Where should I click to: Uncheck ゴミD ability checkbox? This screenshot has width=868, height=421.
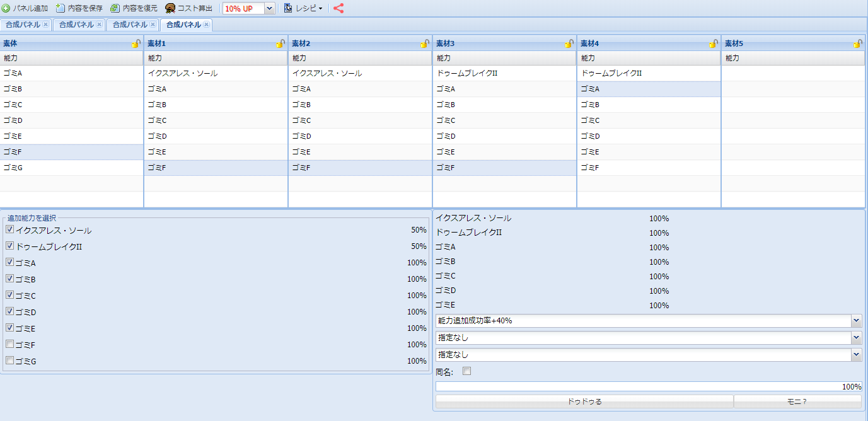[9, 311]
